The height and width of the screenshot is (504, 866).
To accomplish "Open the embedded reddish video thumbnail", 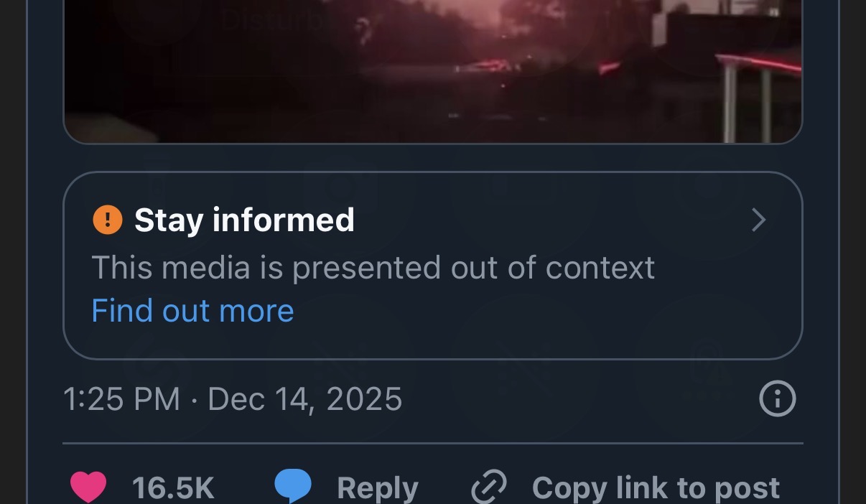I will click(x=433, y=72).
